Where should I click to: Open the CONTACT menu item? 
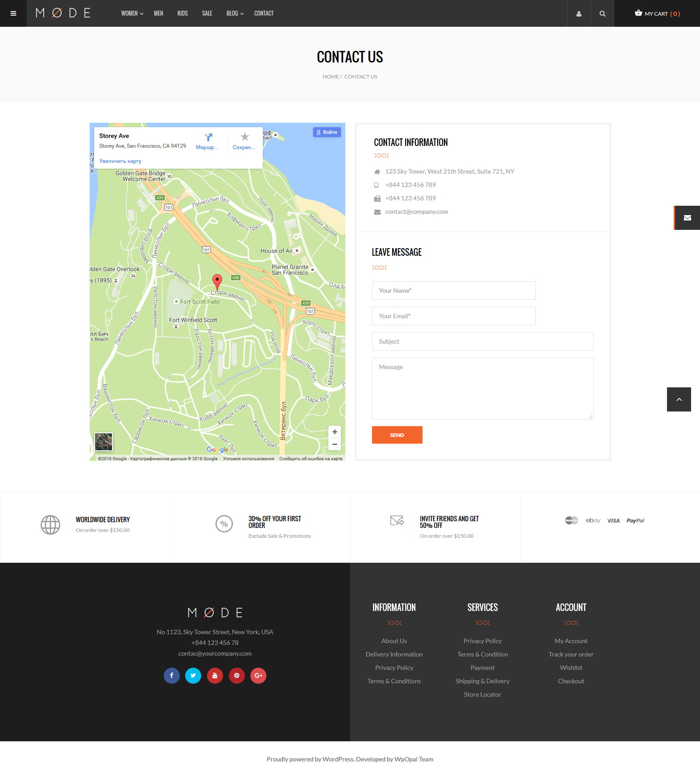point(264,13)
